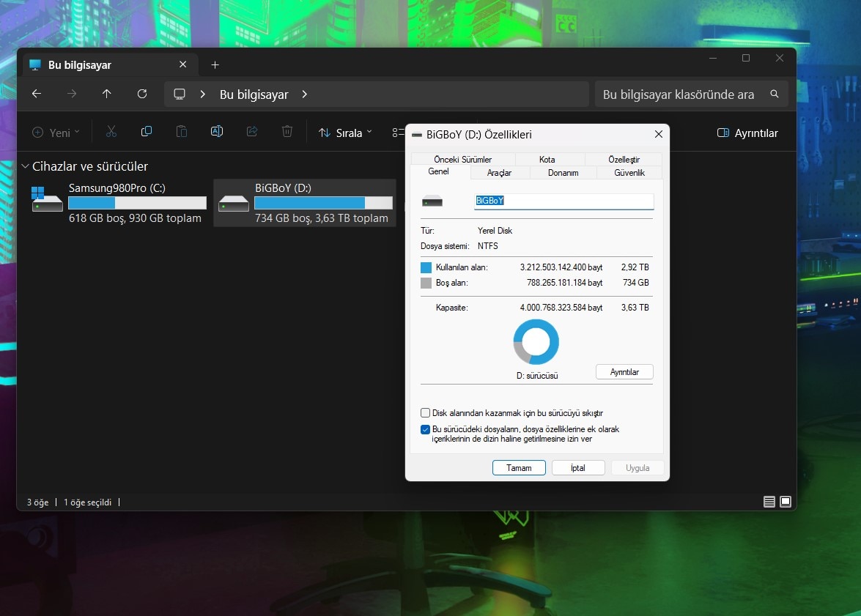
Task: Go up one folder level arrow
Action: pos(107,94)
